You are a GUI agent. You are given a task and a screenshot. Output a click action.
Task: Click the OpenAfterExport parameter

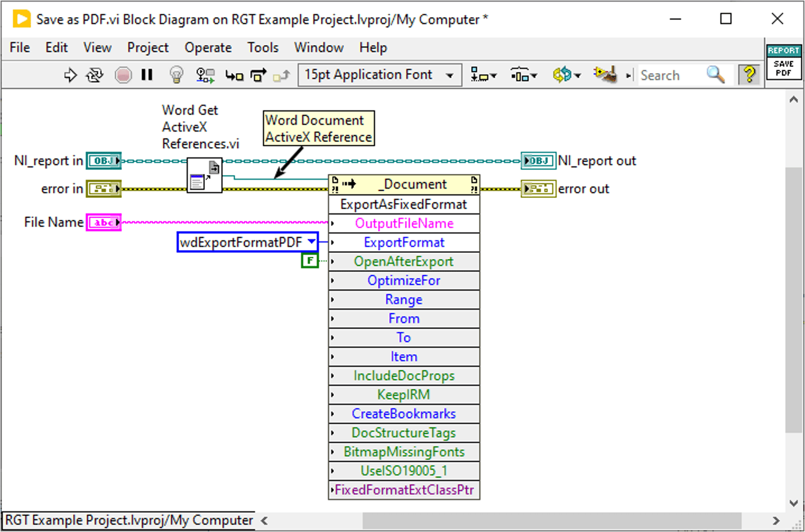(x=404, y=261)
